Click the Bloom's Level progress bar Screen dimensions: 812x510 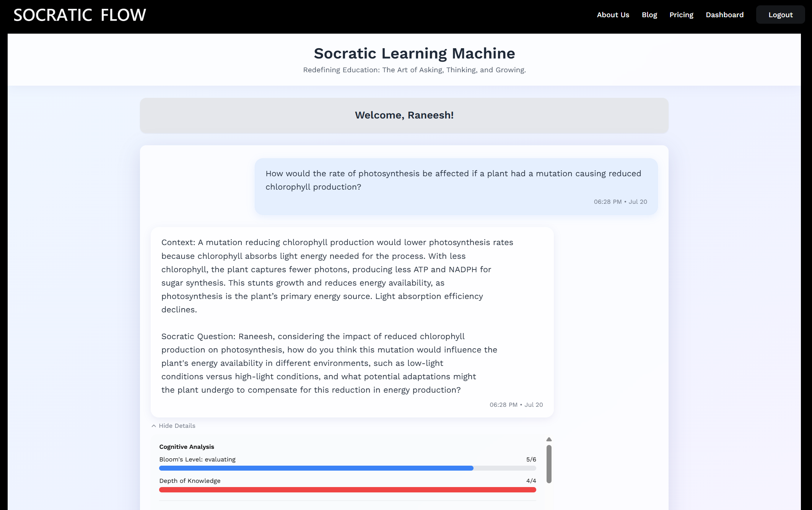348,468
